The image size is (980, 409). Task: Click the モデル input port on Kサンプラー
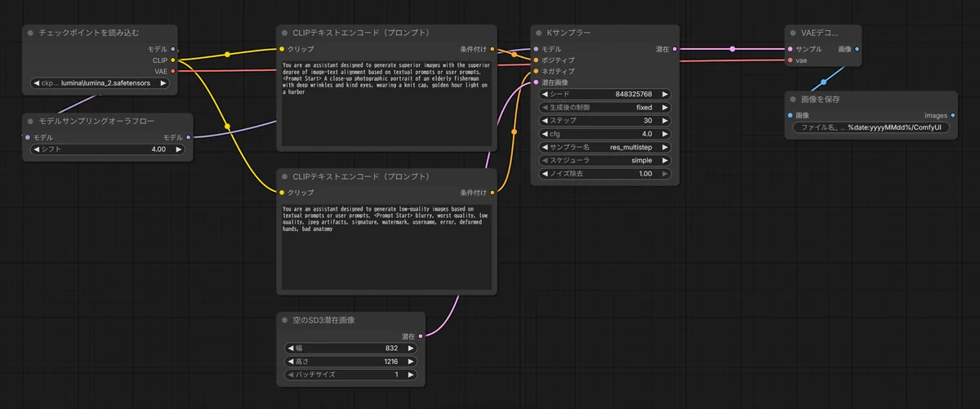(537, 49)
